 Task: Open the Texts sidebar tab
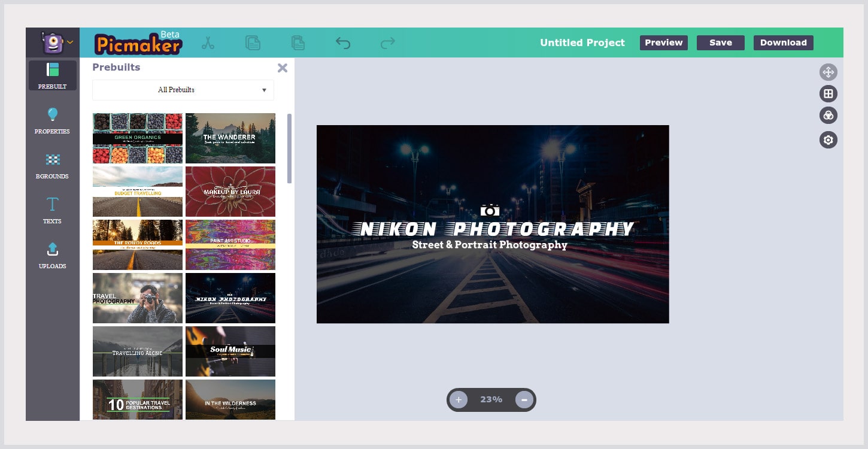(x=53, y=210)
